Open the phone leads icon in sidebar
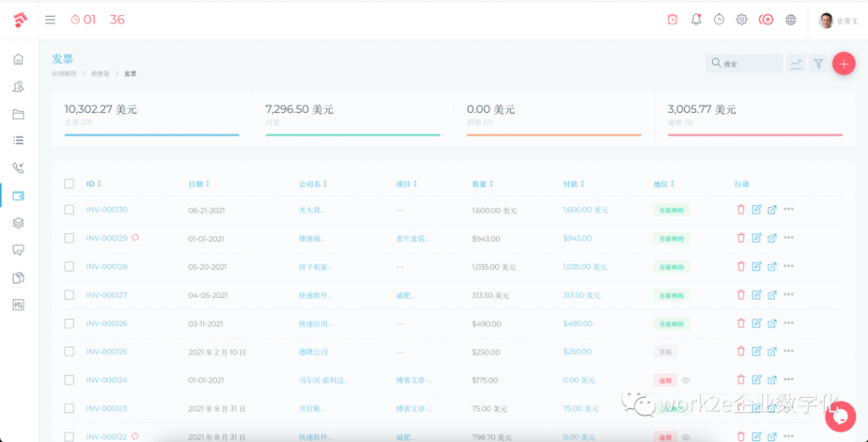The image size is (868, 442). point(19,168)
